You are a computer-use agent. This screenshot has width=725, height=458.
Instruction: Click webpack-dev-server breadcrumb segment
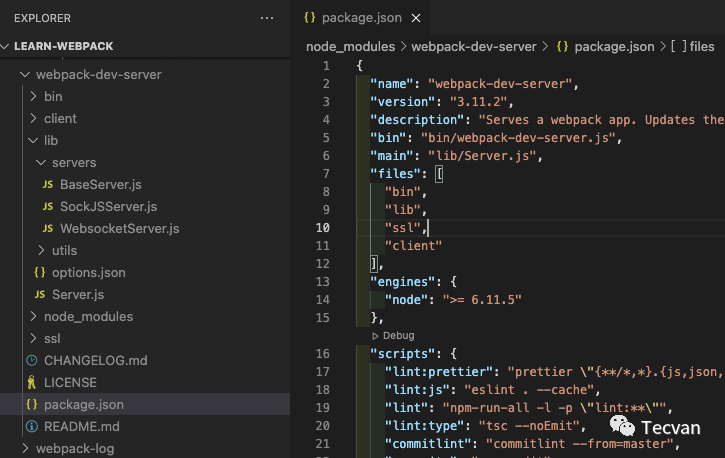[x=474, y=47]
